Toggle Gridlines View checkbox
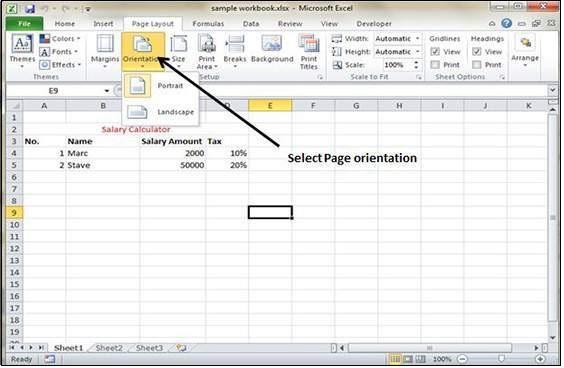The image size is (564, 368). 435,51
